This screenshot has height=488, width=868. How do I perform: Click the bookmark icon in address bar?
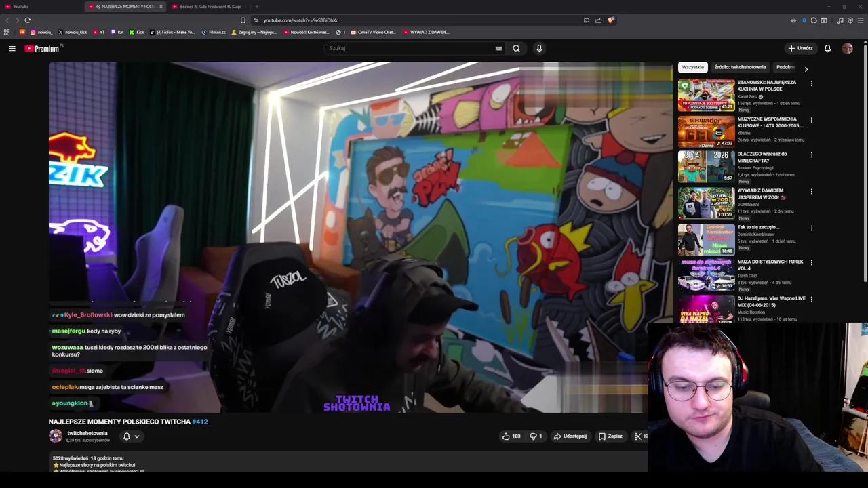pyautogui.click(x=243, y=20)
